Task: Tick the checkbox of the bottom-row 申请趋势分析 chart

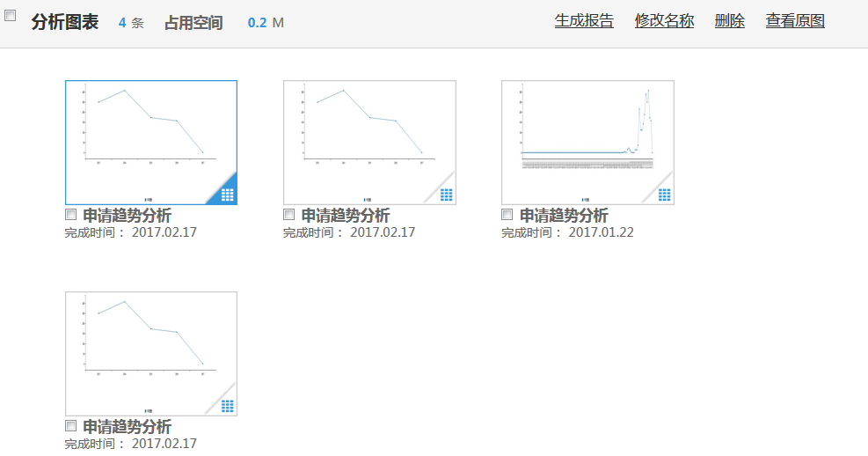Action: point(71,426)
